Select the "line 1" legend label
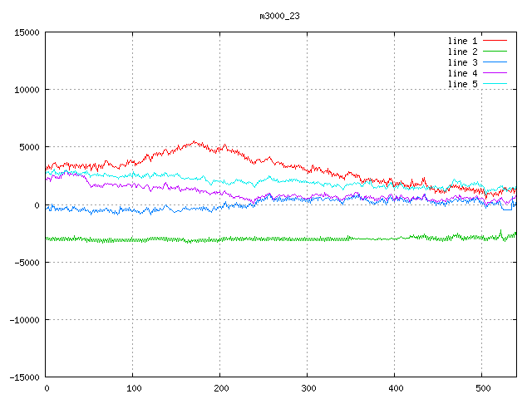The height and width of the screenshot is (399, 532). (x=462, y=41)
